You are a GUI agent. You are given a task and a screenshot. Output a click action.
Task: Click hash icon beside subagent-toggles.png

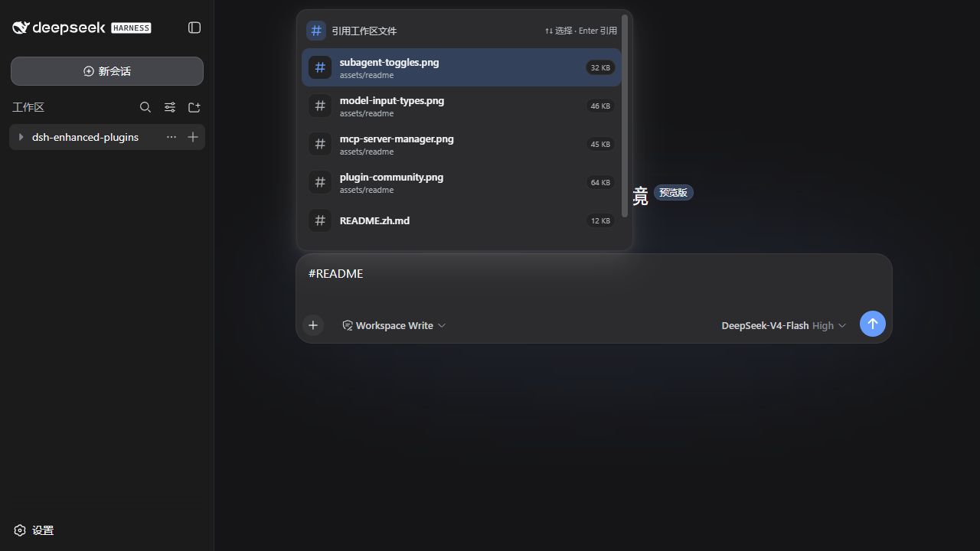pyautogui.click(x=320, y=67)
